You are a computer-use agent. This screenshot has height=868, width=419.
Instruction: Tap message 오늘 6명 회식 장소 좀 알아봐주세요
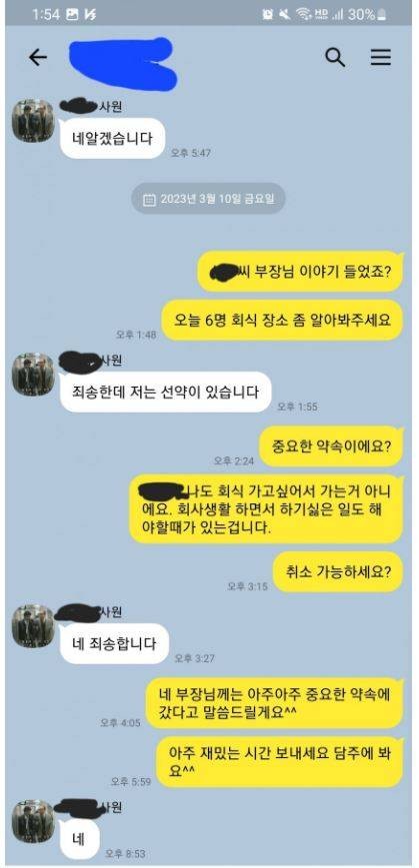282,321
